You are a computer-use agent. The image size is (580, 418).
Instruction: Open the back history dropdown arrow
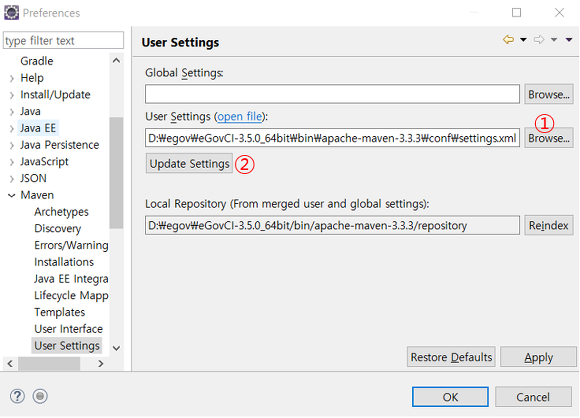click(523, 40)
